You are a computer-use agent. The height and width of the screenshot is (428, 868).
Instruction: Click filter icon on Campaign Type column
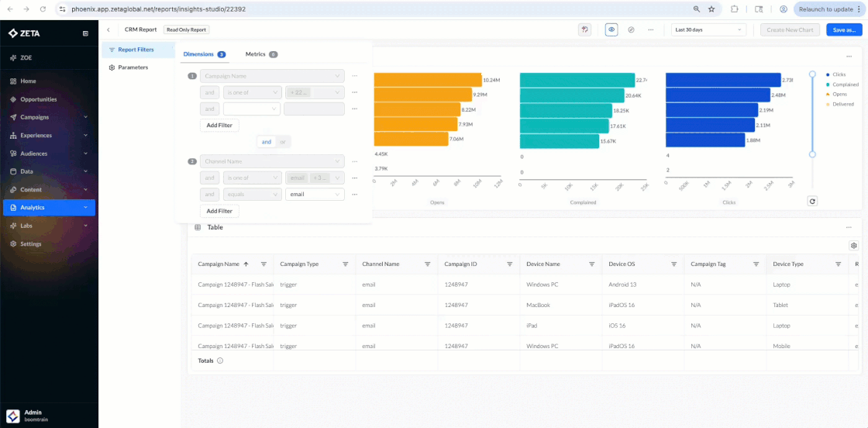point(345,264)
